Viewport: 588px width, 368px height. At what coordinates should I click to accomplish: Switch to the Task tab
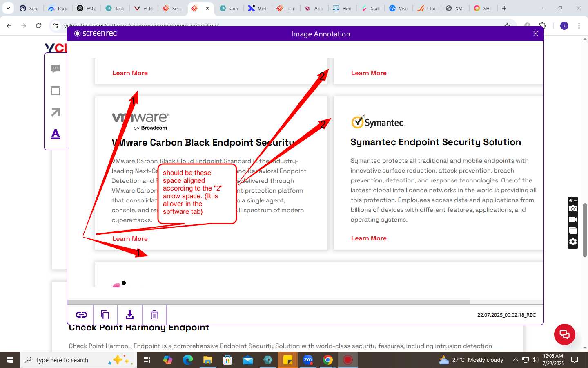[x=115, y=8]
